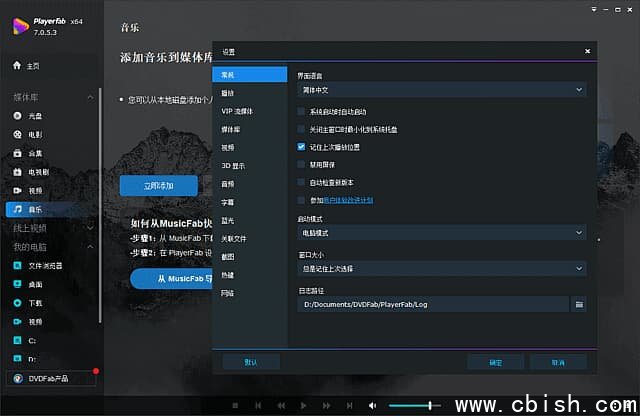Open the 用户体验改进计划 link
This screenshot has height=416, width=640.
tap(348, 200)
